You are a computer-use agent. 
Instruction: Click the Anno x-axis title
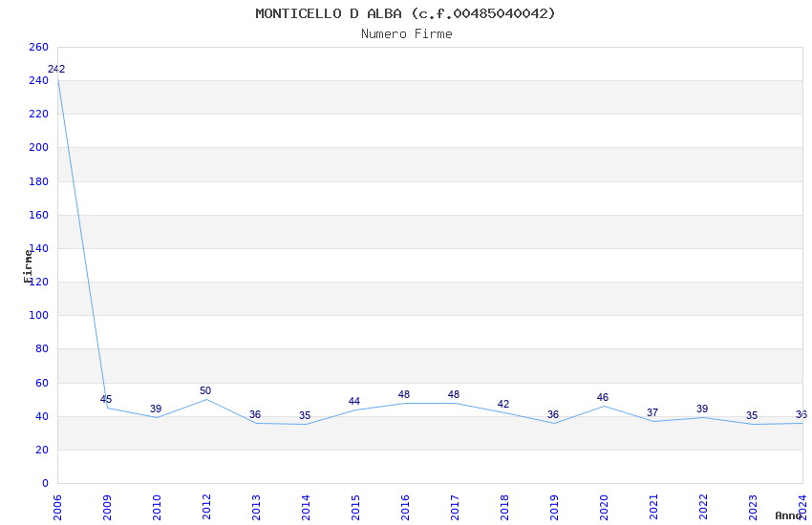(788, 515)
